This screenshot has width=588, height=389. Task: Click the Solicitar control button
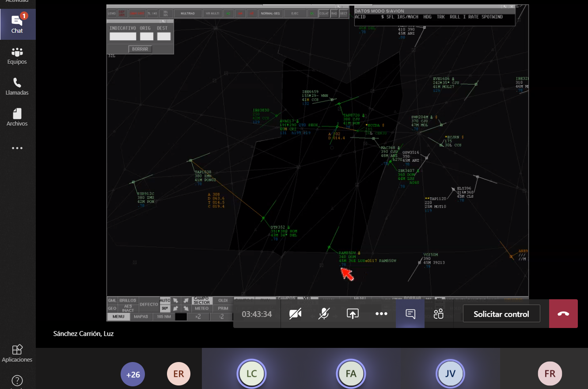click(x=501, y=314)
